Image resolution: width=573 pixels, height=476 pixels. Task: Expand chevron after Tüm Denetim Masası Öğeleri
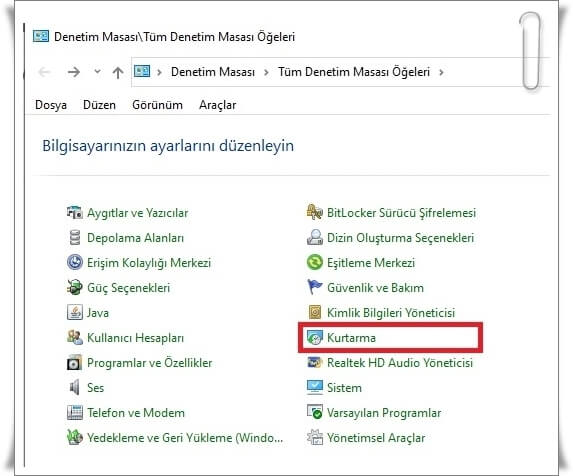pos(441,72)
